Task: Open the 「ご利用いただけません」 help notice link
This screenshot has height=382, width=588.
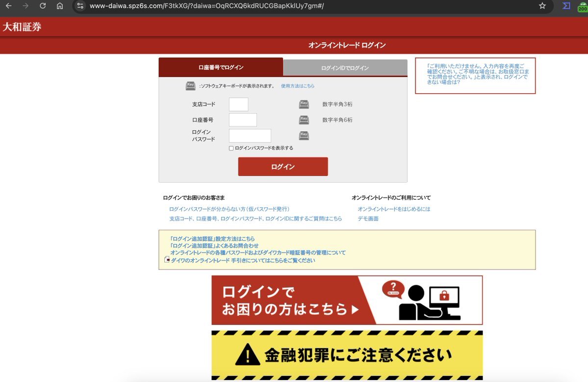Action: tap(478, 74)
